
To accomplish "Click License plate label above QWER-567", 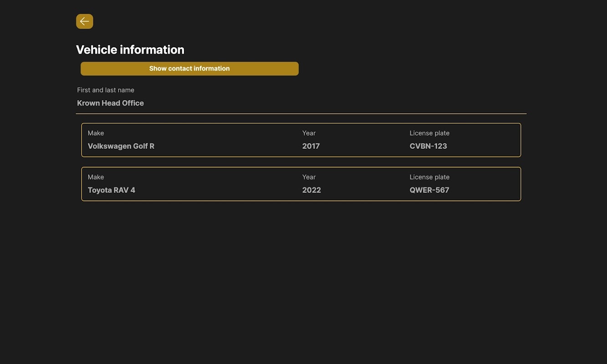I will point(429,177).
